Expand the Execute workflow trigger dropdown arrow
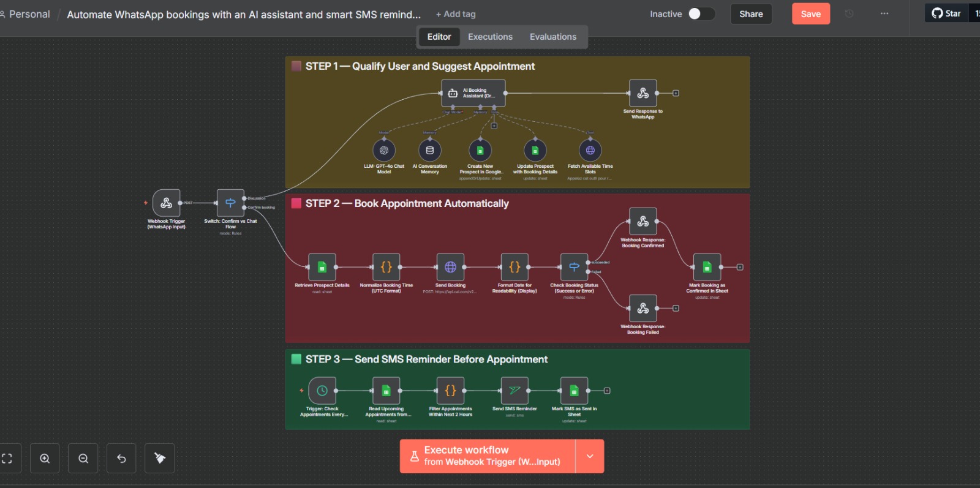The width and height of the screenshot is (980, 488). pos(590,456)
